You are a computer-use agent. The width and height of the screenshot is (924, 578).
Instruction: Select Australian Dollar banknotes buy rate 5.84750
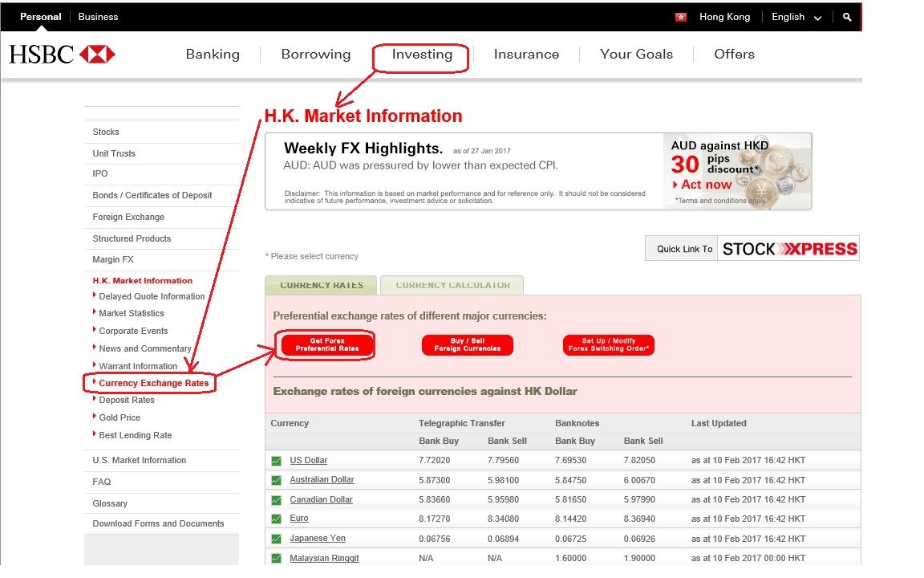coord(570,481)
